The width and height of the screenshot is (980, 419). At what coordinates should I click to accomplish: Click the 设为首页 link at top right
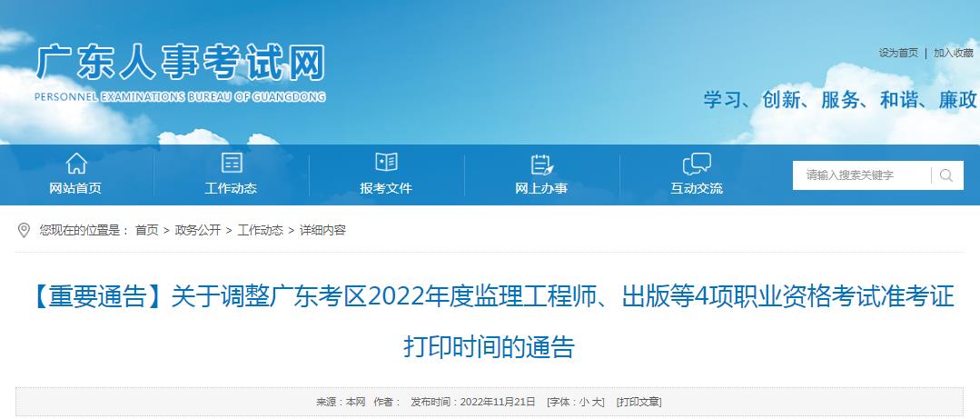tap(898, 53)
